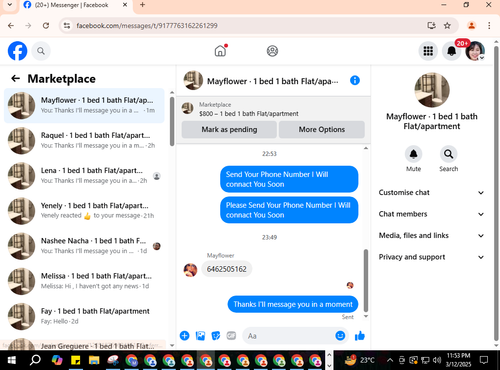Image resolution: width=500 pixels, height=370 pixels.
Task: Click the More Options button
Action: (322, 129)
